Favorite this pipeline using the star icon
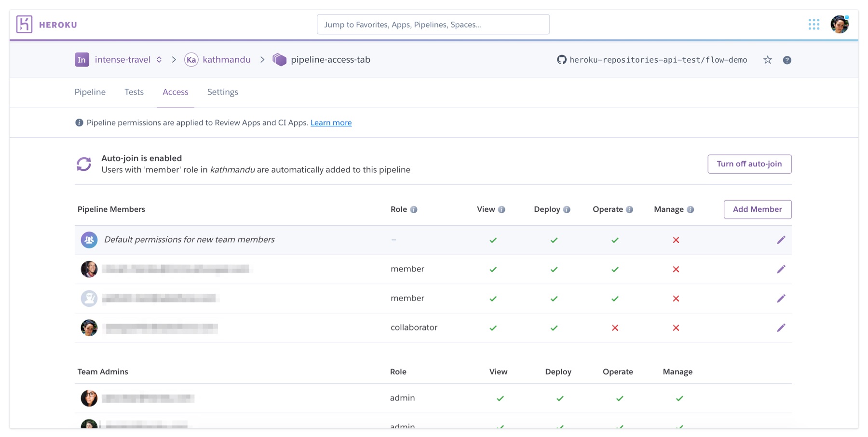Image resolution: width=868 pixels, height=437 pixels. [x=767, y=60]
